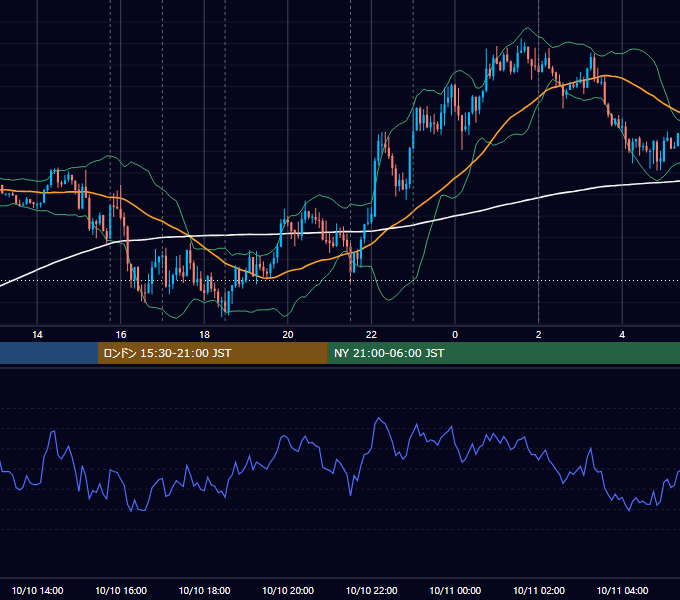Click the 10/11 02:00 date label
Image resolution: width=680 pixels, height=600 pixels.
coord(539,590)
